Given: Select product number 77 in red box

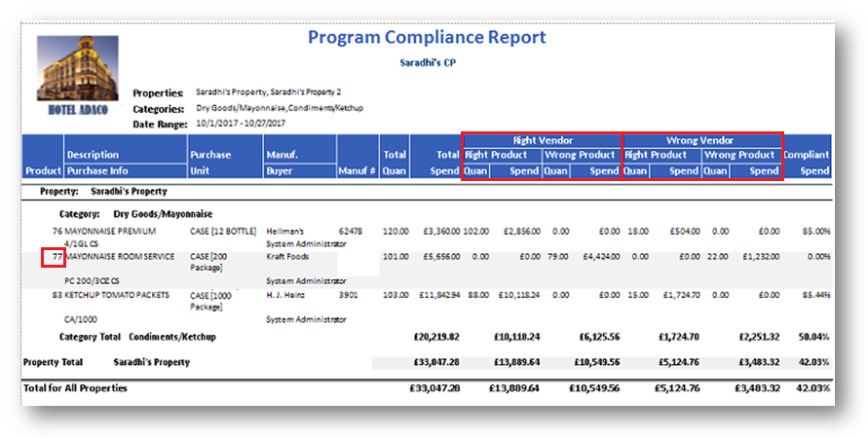Looking at the screenshot, I should tap(53, 257).
